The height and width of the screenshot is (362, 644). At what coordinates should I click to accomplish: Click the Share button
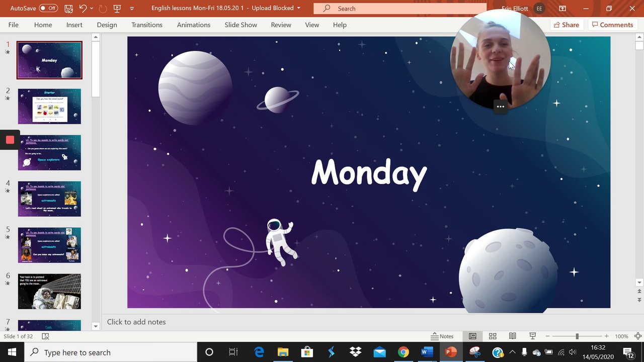[567, 25]
